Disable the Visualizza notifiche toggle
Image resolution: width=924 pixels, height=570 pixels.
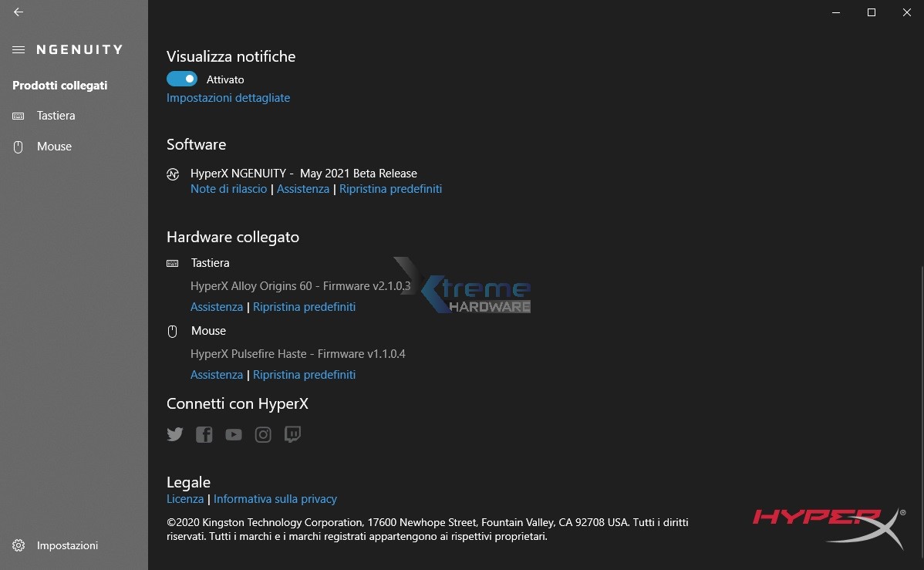pyautogui.click(x=182, y=79)
